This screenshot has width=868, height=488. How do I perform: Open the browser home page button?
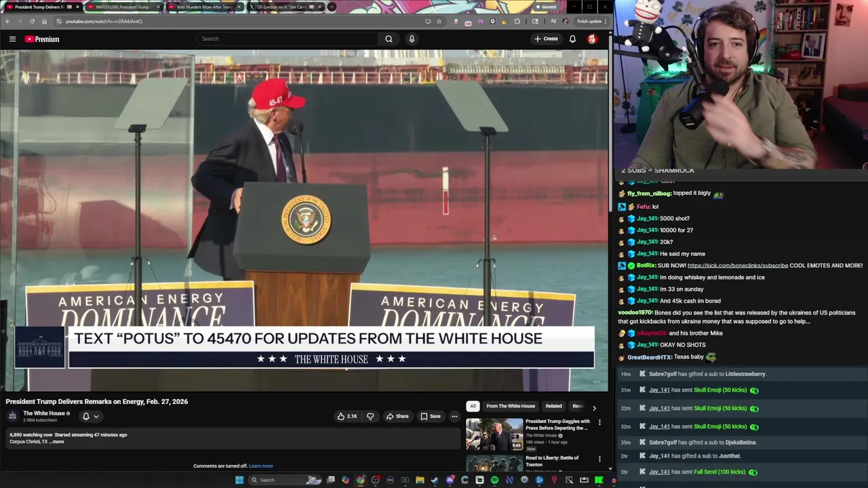pyautogui.click(x=44, y=21)
